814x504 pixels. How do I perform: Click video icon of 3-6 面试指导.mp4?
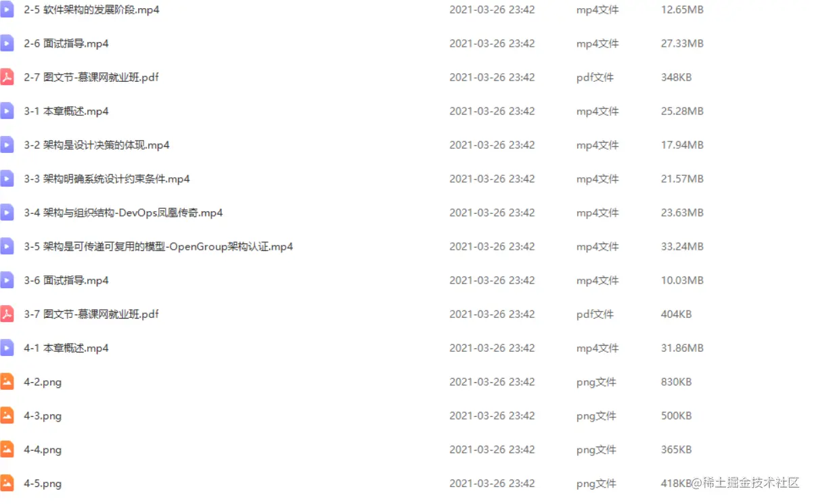[7, 280]
